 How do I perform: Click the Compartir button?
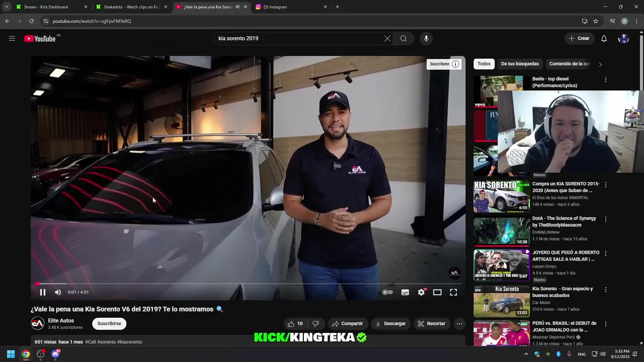click(x=347, y=324)
